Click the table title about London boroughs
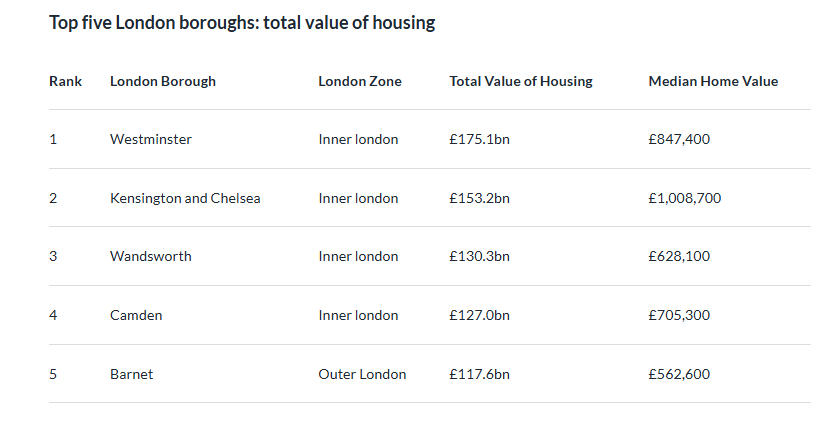The width and height of the screenshot is (833, 421). 242,22
